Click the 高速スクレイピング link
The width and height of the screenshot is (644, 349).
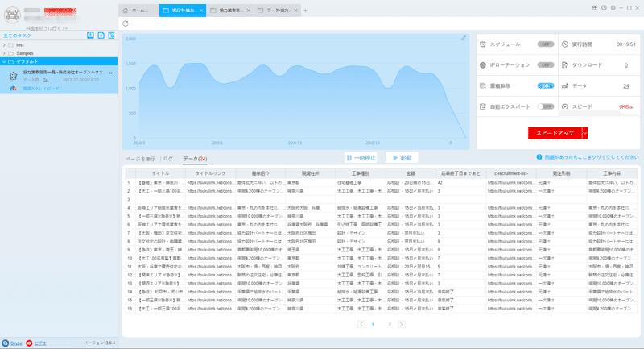click(41, 89)
